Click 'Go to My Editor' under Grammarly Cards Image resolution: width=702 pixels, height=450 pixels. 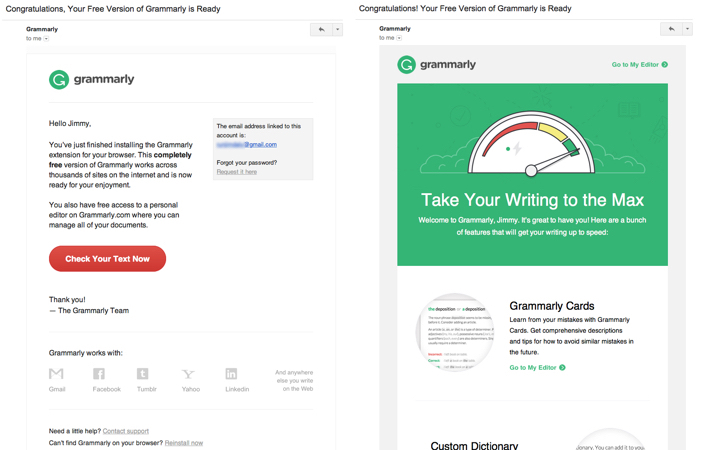click(537, 368)
